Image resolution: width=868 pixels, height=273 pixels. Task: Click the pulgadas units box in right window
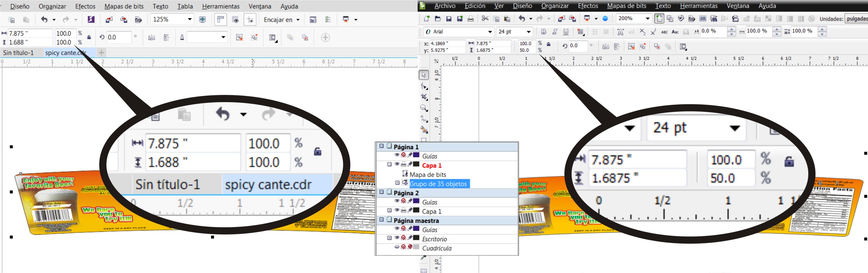point(856,18)
